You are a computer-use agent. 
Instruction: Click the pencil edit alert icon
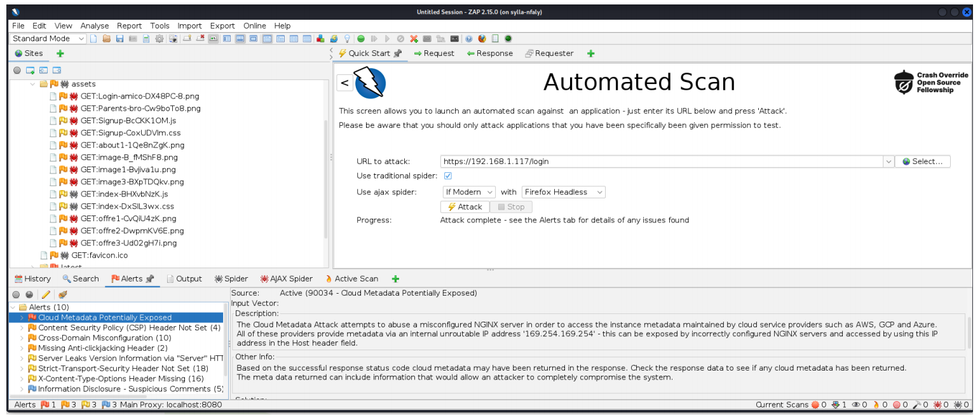coord(46,294)
